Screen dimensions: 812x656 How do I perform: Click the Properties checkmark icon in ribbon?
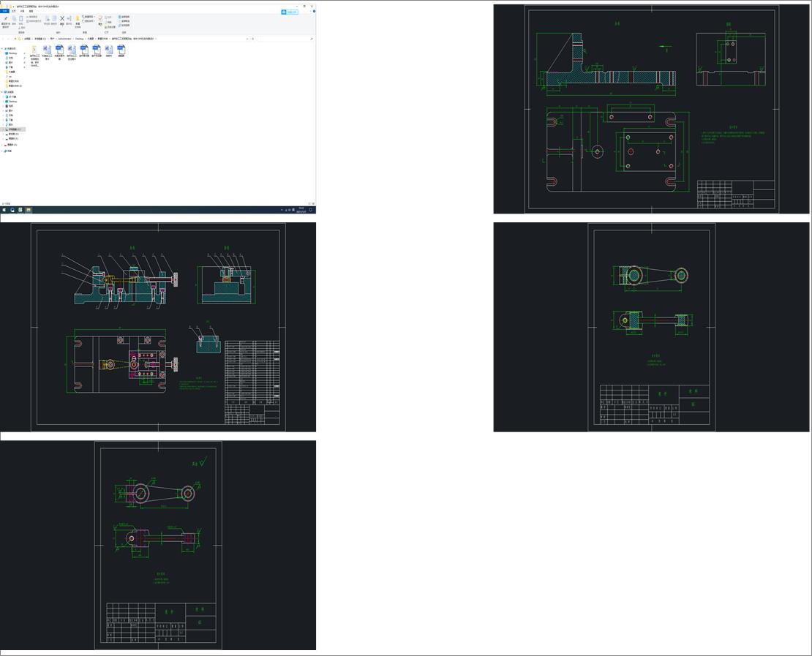[x=100, y=20]
